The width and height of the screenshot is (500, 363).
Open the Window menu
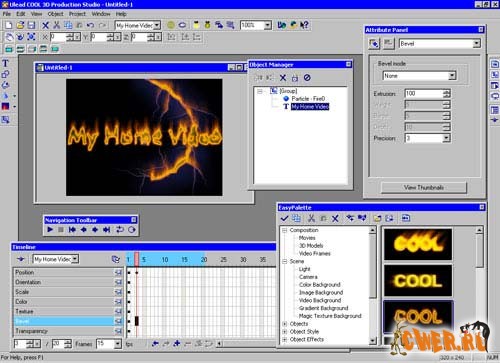(x=101, y=14)
